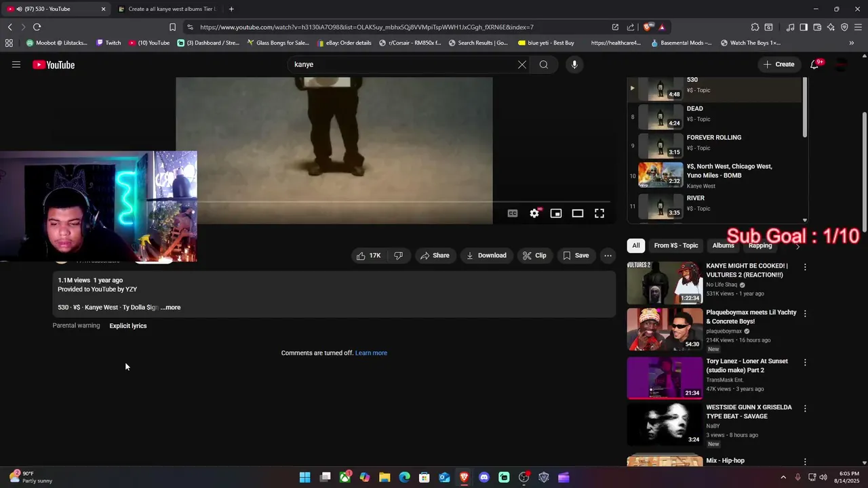Image resolution: width=868 pixels, height=488 pixels.
Task: Clear the 'kanye' search text with X
Action: [522, 64]
